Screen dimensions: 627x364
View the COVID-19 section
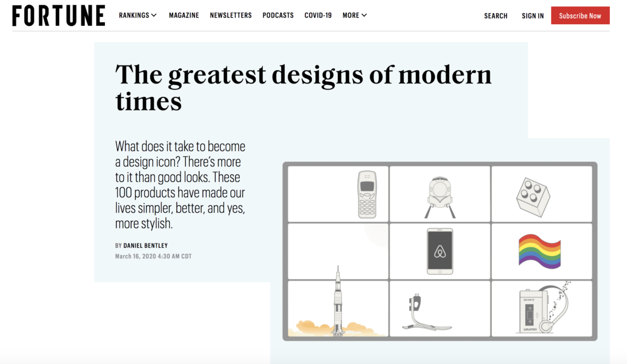[x=318, y=15]
